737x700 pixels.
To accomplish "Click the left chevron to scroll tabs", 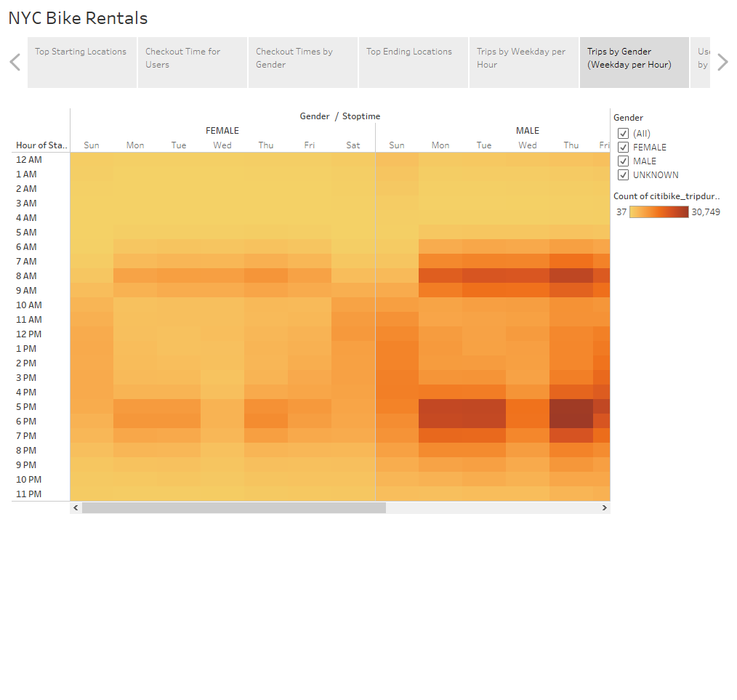I will point(15,62).
